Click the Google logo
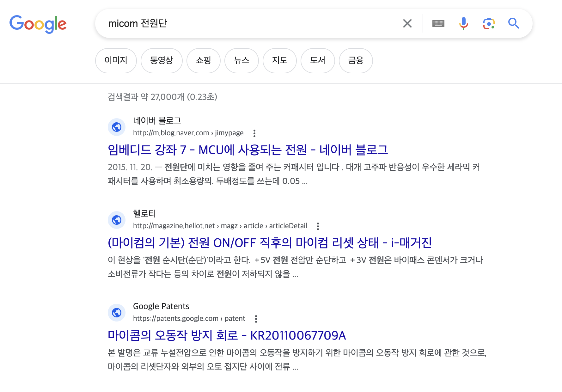 click(x=38, y=24)
